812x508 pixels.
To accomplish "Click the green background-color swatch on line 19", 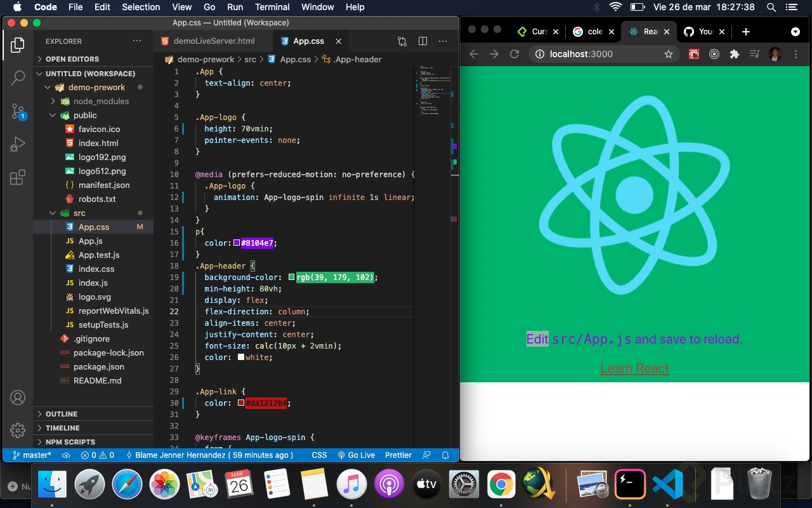I will (291, 277).
